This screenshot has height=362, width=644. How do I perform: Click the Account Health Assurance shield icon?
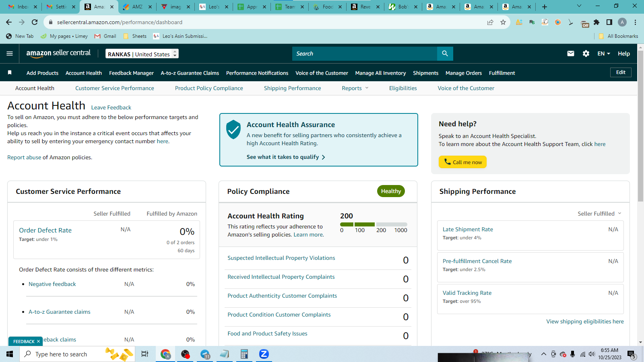click(233, 130)
